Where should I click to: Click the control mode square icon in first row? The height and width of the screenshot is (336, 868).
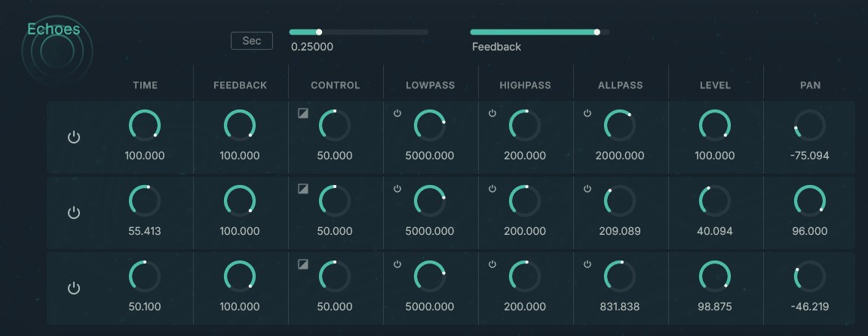click(x=303, y=113)
